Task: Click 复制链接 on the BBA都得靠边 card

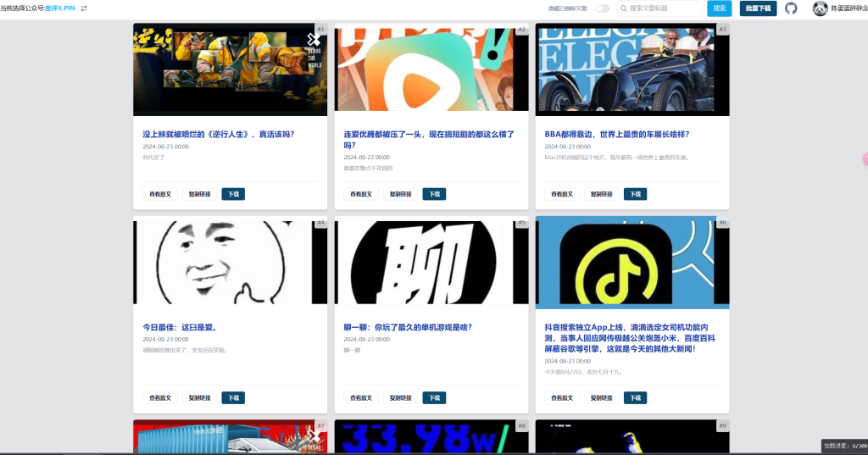Action: coord(601,194)
